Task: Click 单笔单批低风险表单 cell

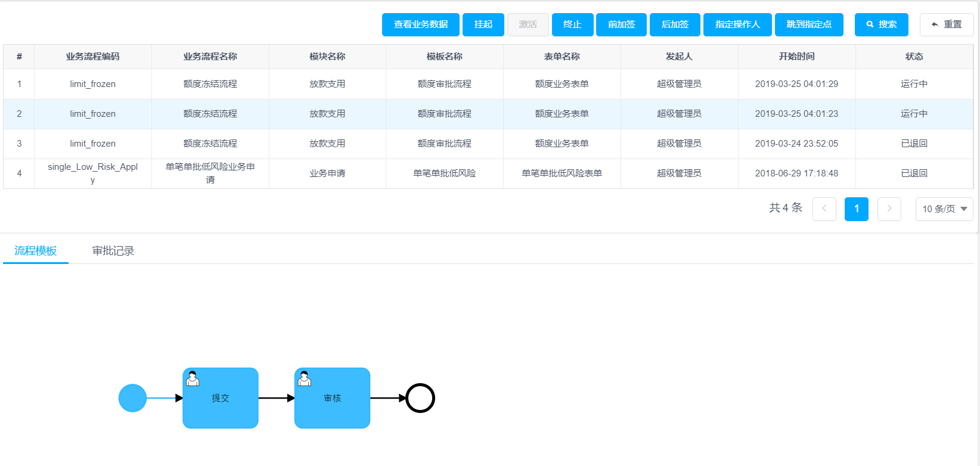Action: (562, 173)
